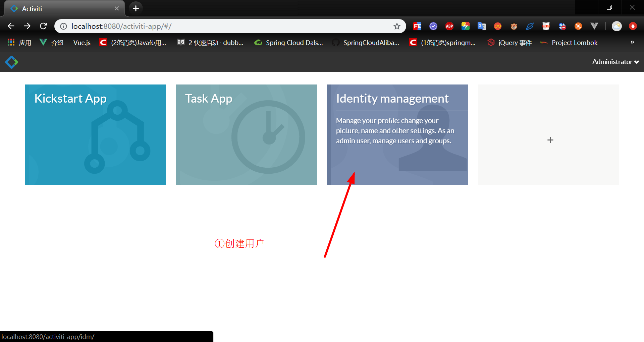Open the PDF.js viewer extension icon
644x342 pixels.
click(x=546, y=26)
